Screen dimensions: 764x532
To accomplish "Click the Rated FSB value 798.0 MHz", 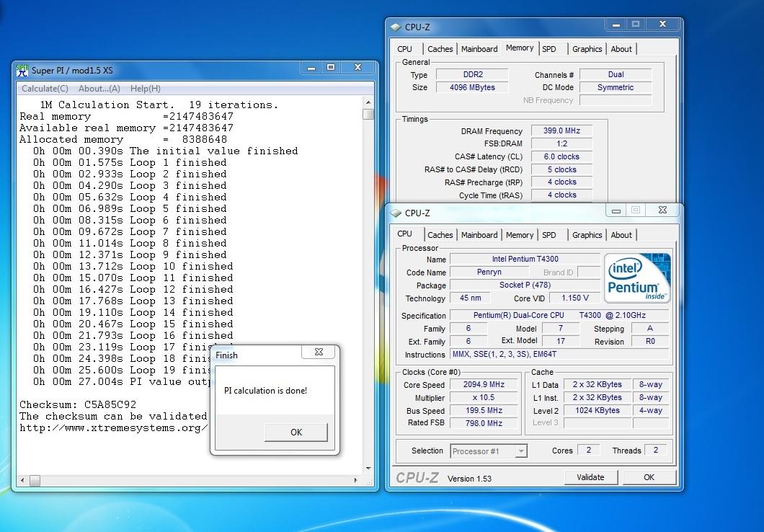I will click(484, 423).
